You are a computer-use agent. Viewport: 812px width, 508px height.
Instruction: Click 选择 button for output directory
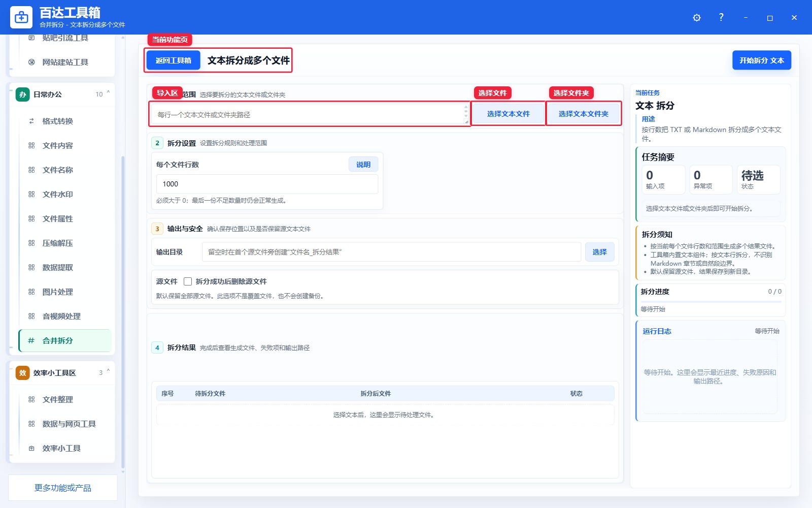coord(600,252)
